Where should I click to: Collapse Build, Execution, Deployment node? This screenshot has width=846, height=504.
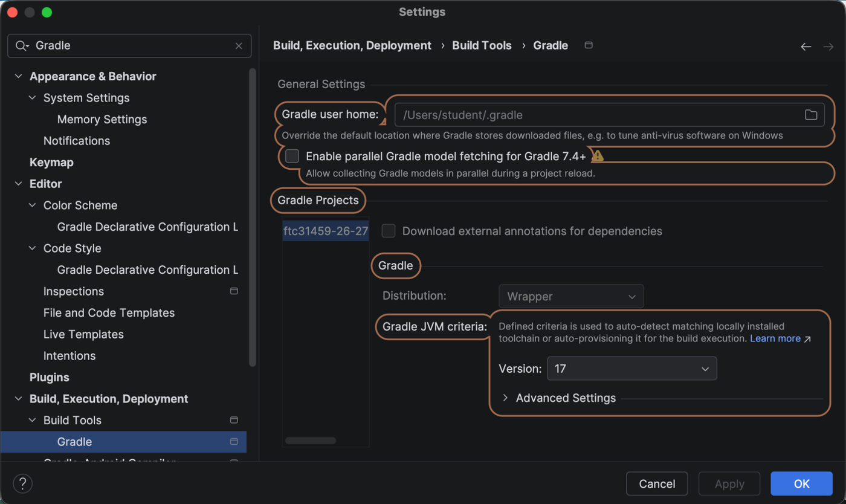pyautogui.click(x=19, y=399)
